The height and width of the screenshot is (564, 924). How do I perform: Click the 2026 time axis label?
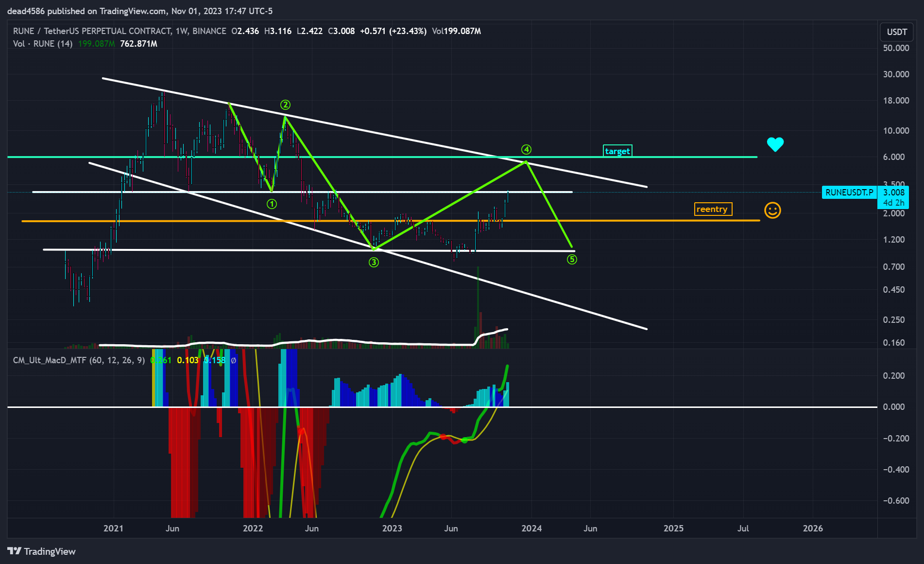tap(813, 529)
